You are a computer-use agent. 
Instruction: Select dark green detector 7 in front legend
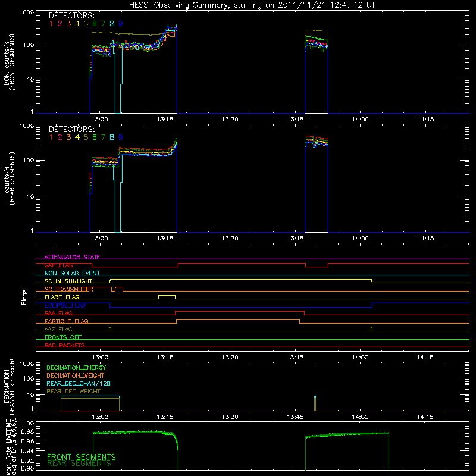(103, 24)
